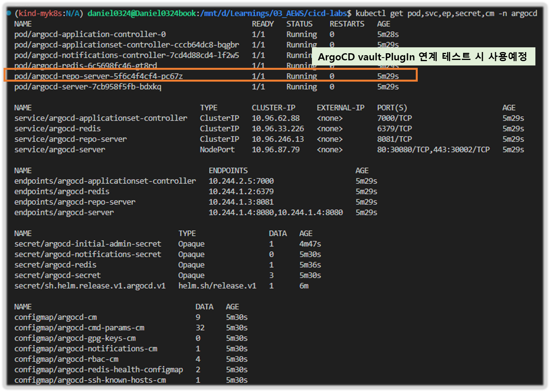Click service/argocd-server name
550x392 pixels.
(60, 149)
